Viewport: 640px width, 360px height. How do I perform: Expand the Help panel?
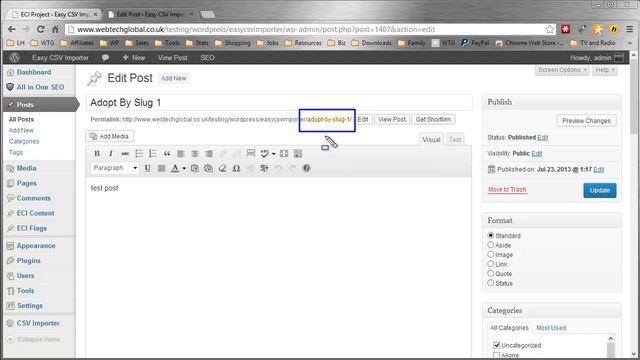pos(604,70)
